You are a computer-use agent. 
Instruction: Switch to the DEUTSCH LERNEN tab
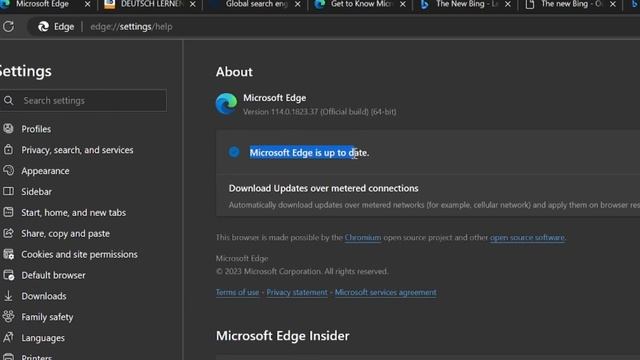pos(150,4)
